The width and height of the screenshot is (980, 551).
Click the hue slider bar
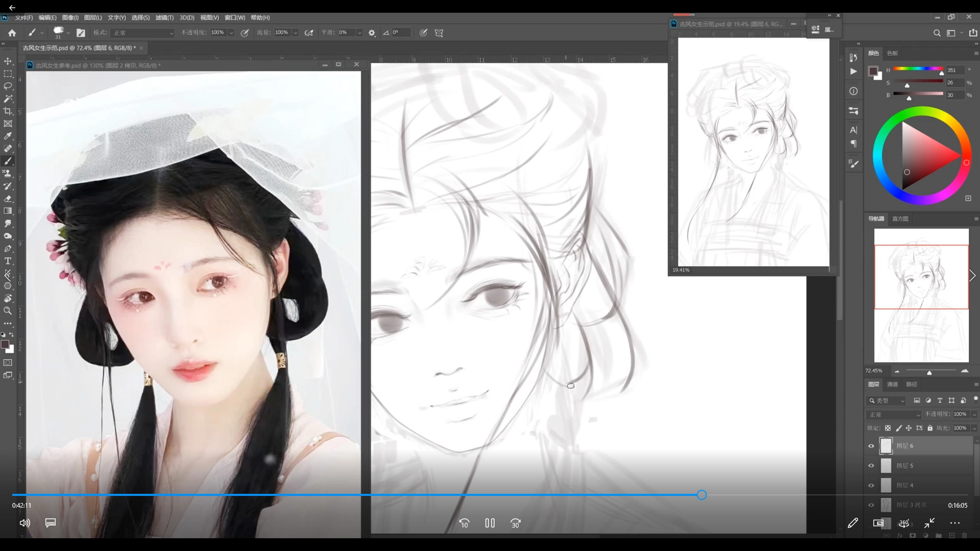click(918, 69)
